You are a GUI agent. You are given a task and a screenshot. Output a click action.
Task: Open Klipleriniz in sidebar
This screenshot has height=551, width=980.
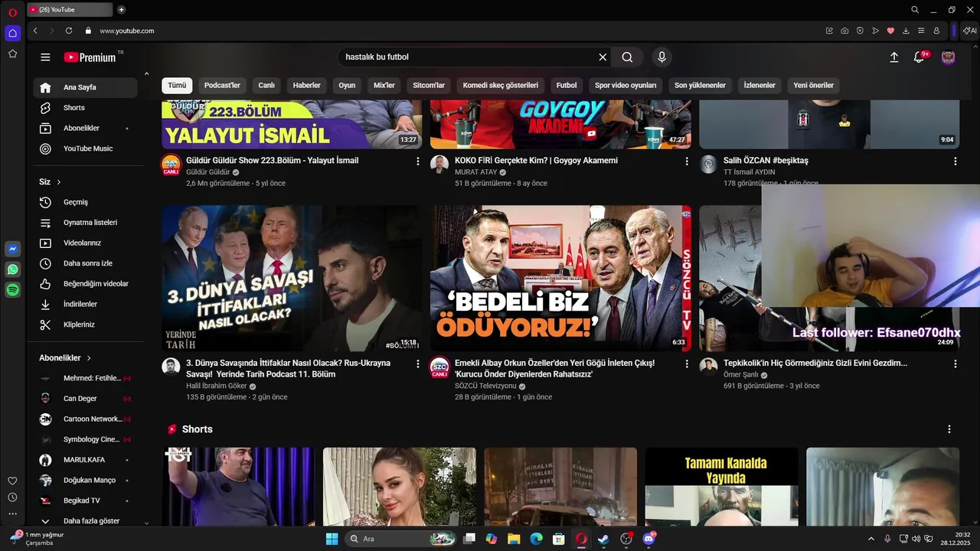(85, 324)
